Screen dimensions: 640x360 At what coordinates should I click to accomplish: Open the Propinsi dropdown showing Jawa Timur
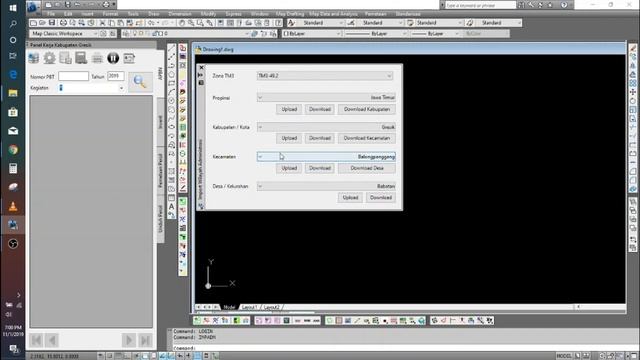point(326,98)
